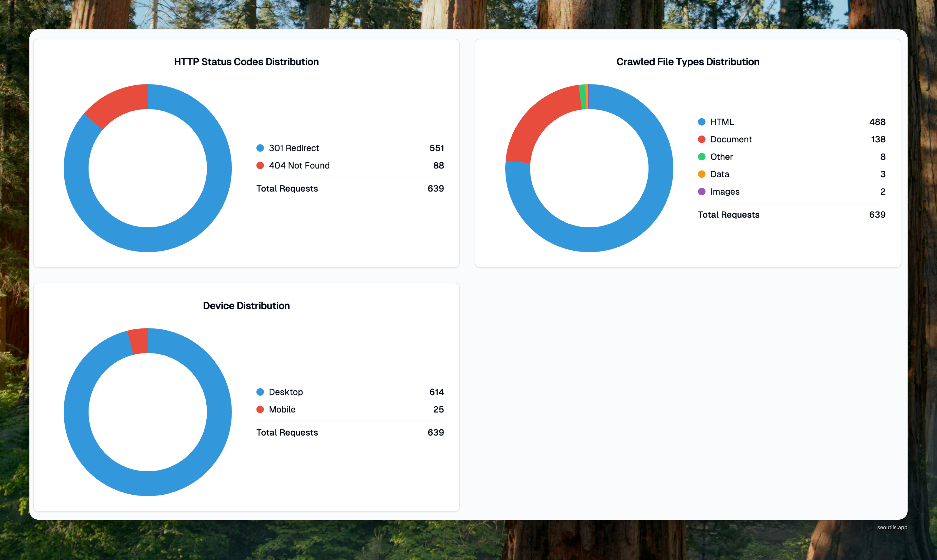Screen dimensions: 937x560
Task: Click the purple Images legend dot
Action: pyautogui.click(x=701, y=192)
